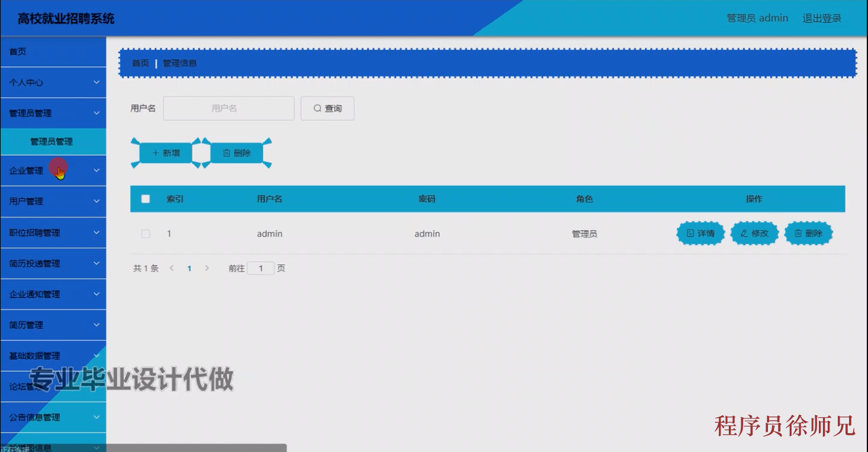This screenshot has height=452, width=868.
Task: Click next page arrow in pagination
Action: (207, 267)
